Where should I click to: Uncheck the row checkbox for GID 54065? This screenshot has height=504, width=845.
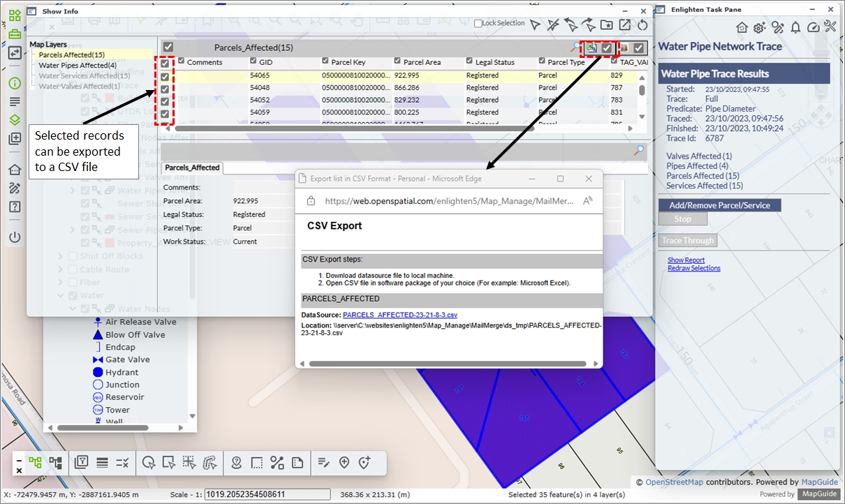tap(165, 76)
